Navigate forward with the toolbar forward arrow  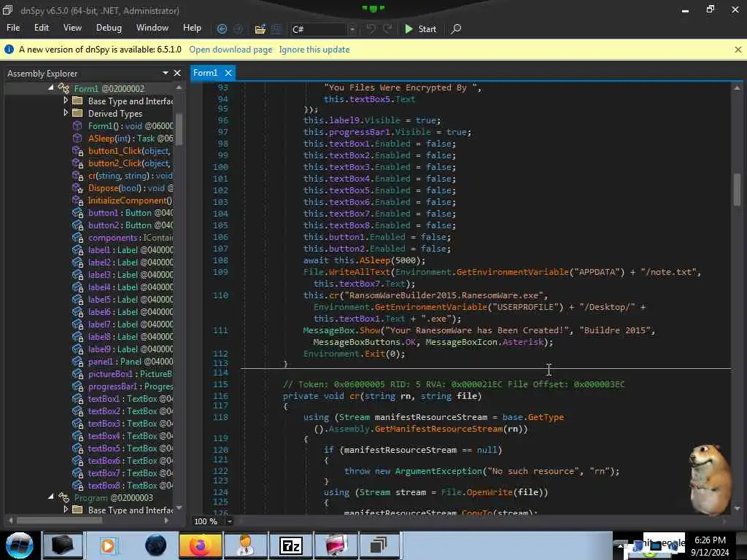239,29
